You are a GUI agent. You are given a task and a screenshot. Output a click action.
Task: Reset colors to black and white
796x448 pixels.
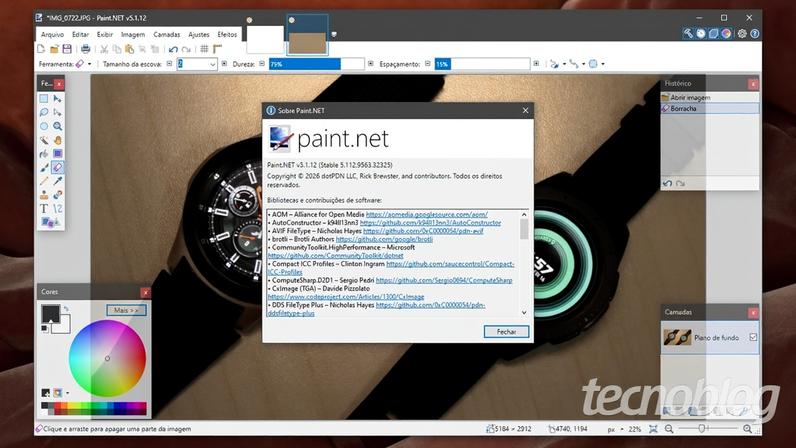45,329
